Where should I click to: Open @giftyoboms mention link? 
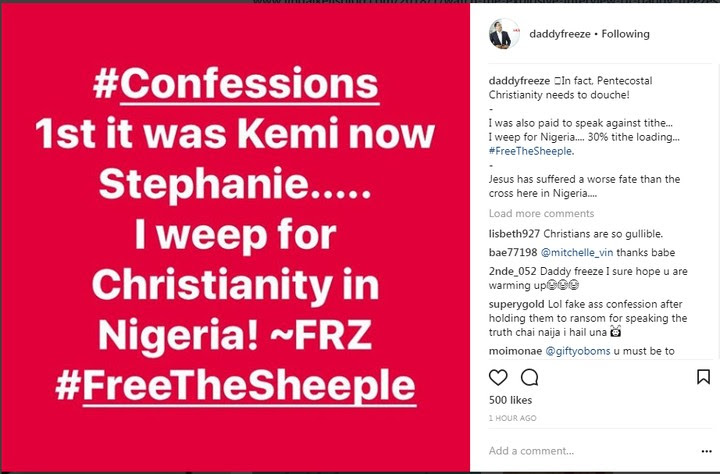(578, 351)
